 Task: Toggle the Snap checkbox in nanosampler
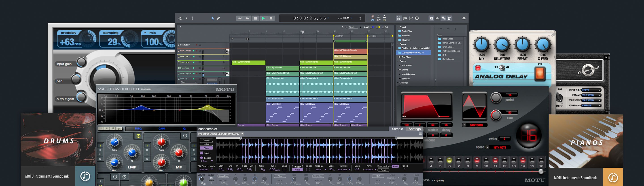(x=284, y=170)
